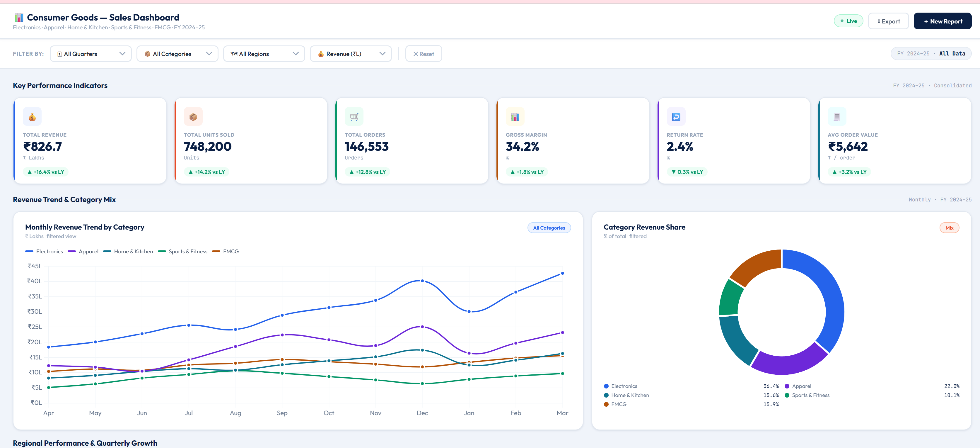
Task: Click the 2.4% return rate value
Action: pyautogui.click(x=680, y=147)
